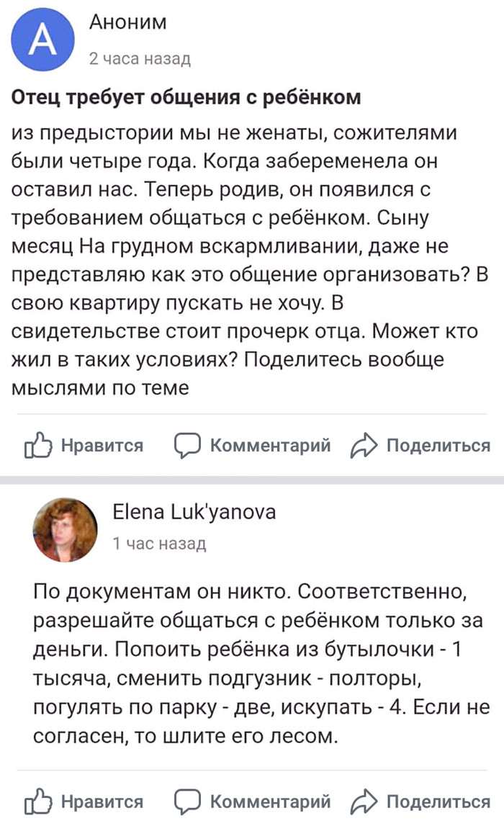Click the "2 часа назад" timestamp
The height and width of the screenshot is (826, 504).
coord(139,59)
